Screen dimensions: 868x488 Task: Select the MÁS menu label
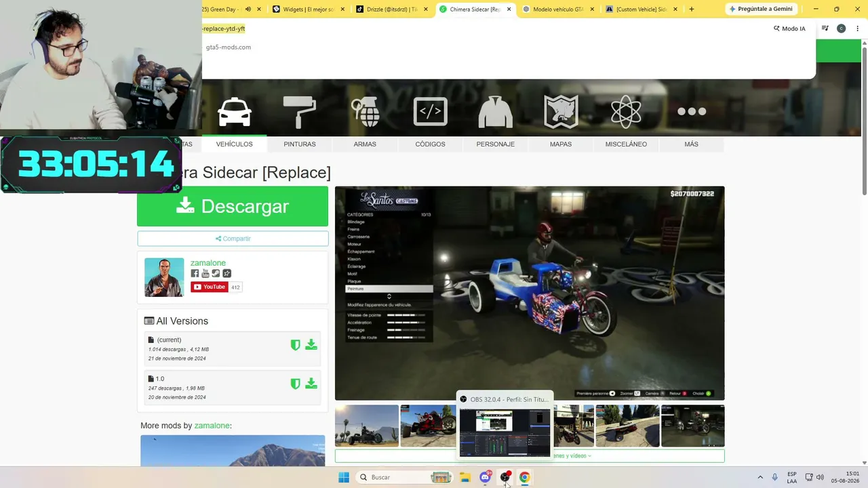pos(691,144)
